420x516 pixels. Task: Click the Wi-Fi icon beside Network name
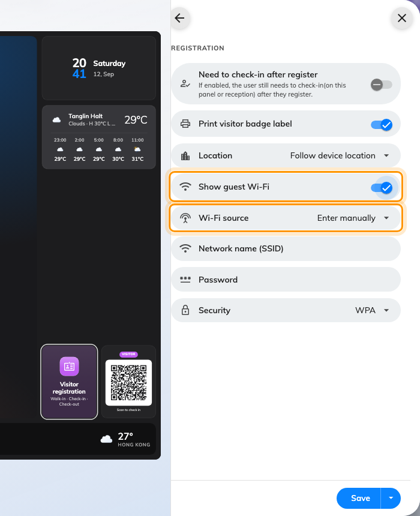point(185,248)
